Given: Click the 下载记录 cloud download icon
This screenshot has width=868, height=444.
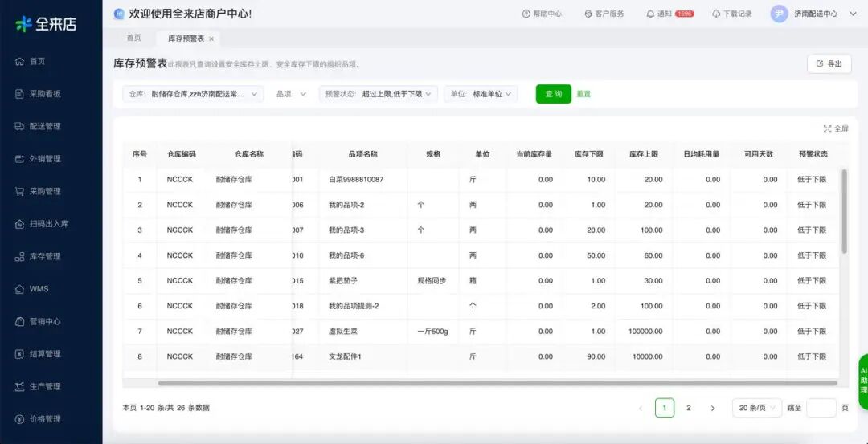Looking at the screenshot, I should (716, 14).
